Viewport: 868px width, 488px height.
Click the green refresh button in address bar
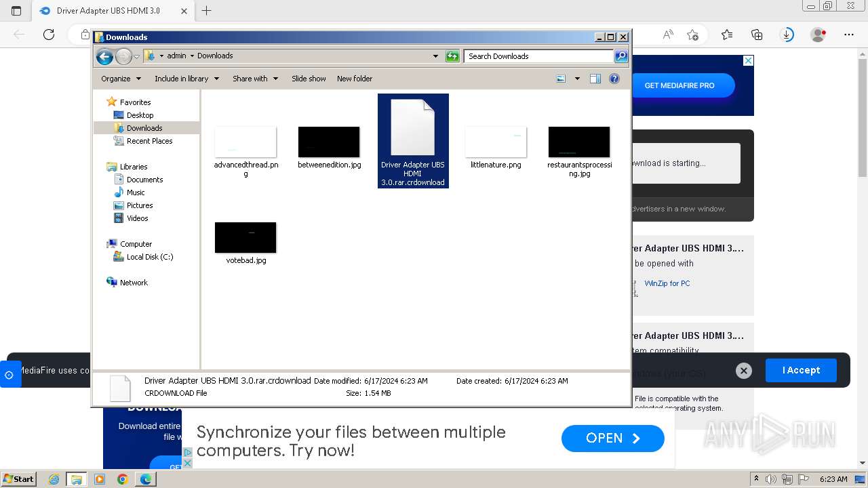pyautogui.click(x=452, y=56)
